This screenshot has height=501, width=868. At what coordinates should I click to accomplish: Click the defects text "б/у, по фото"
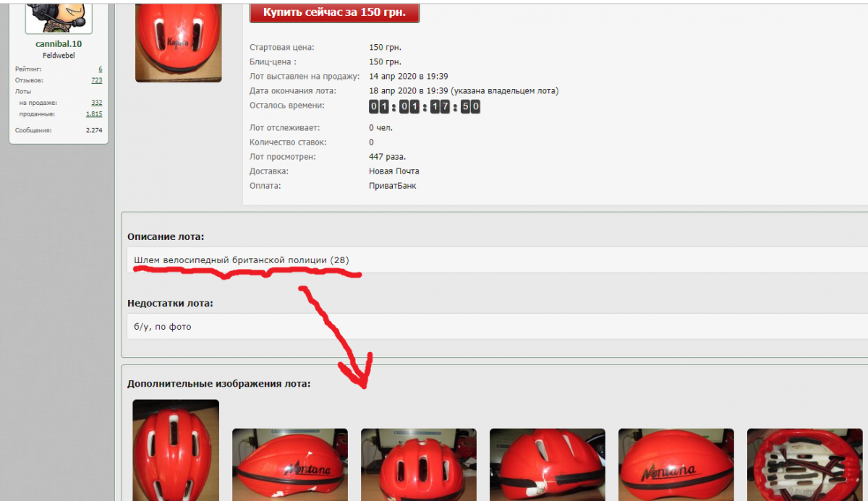[163, 327]
